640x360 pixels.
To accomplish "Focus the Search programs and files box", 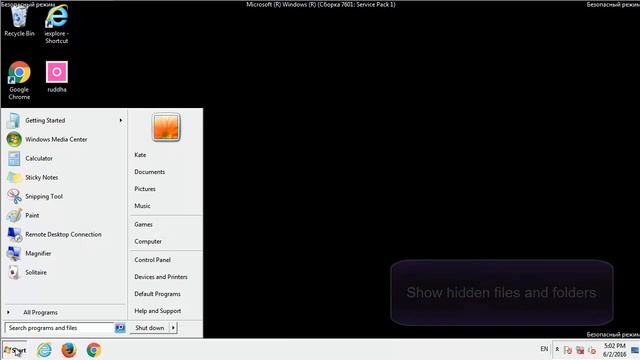I will coord(60,328).
